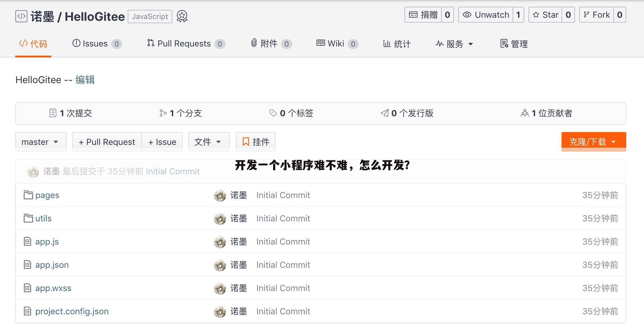Click the file icon of app.wxss
Screen dimensions: 644x332
click(27, 288)
